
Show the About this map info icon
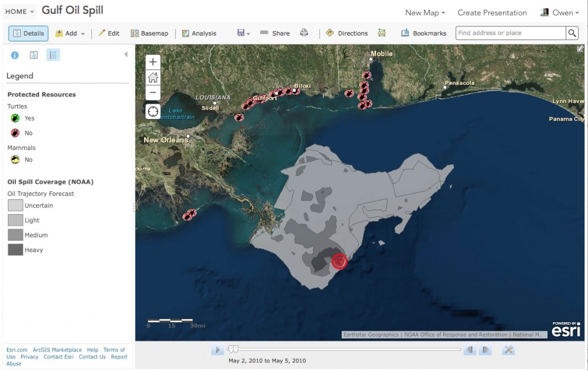tap(15, 55)
